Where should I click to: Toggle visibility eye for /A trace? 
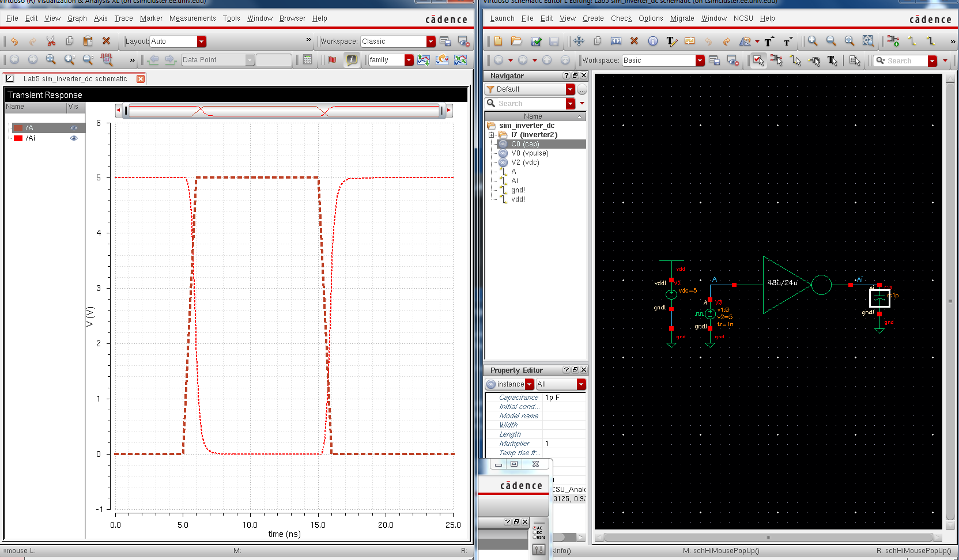click(74, 128)
